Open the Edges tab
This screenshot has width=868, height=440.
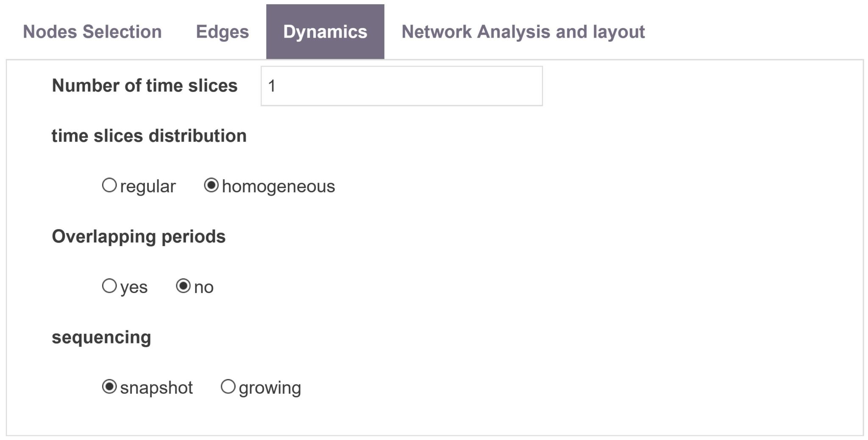click(x=222, y=32)
